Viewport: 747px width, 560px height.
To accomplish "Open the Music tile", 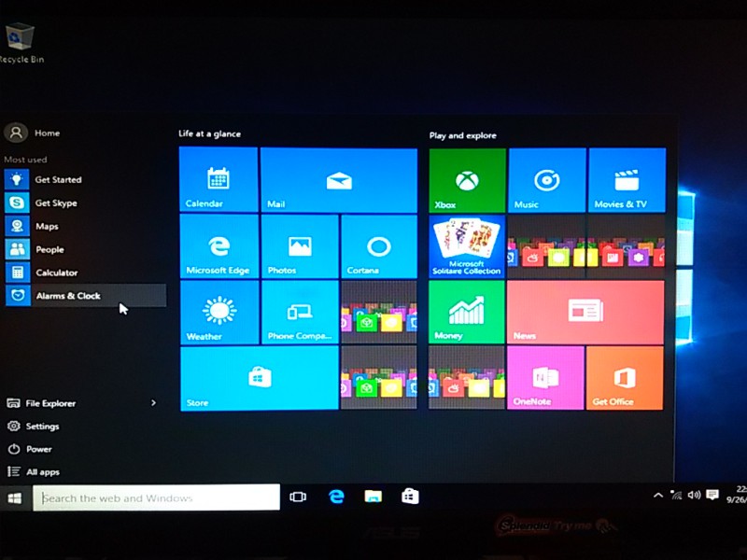I will tap(547, 180).
